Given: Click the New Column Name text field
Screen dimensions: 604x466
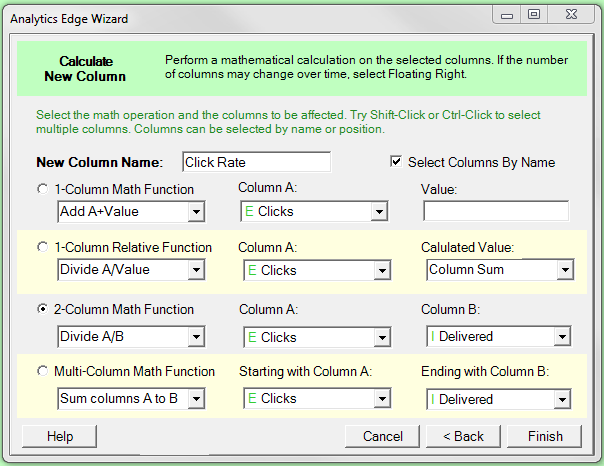Looking at the screenshot, I should pyautogui.click(x=257, y=162).
